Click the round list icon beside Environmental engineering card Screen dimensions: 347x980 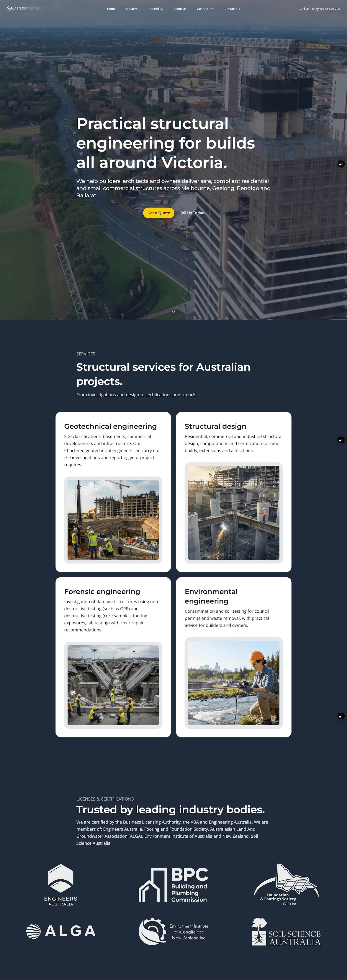pyautogui.click(x=341, y=716)
